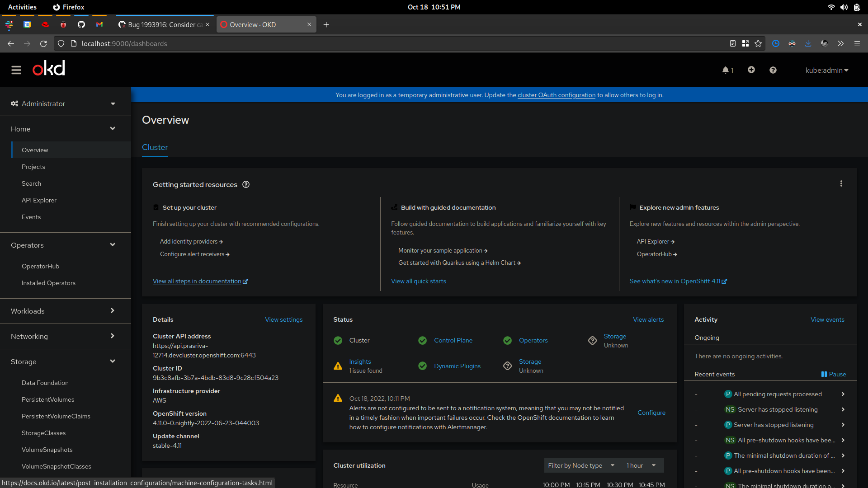This screenshot has height=488, width=868.
Task: Bookmark this page with the star icon
Action: click(x=759, y=43)
